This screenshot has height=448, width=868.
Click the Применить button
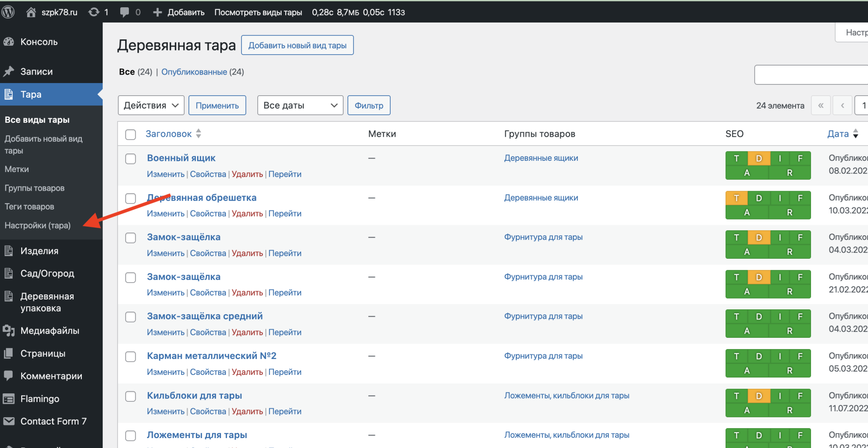(x=217, y=105)
